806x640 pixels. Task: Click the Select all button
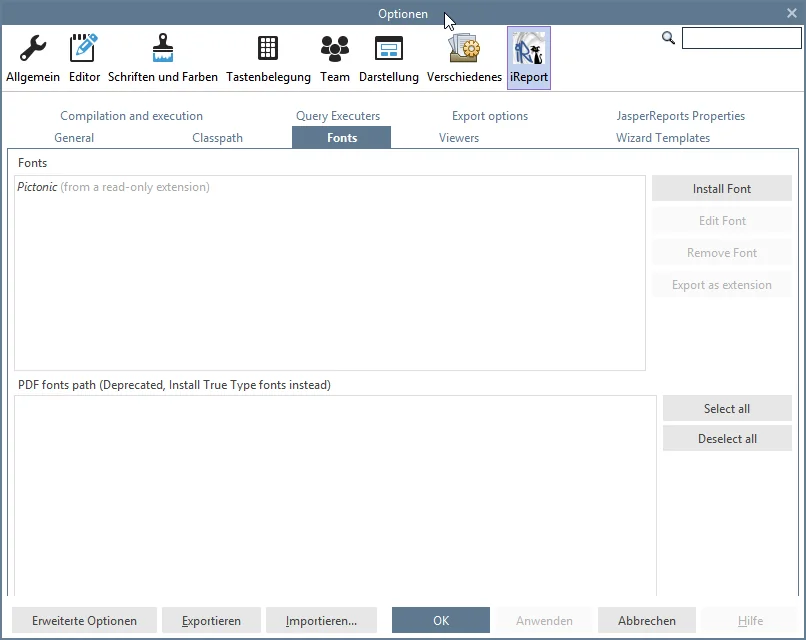point(727,409)
